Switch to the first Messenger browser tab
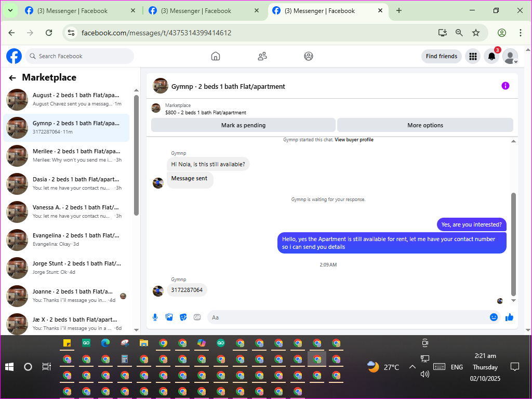Image resolution: width=532 pixels, height=399 pixels. tap(72, 11)
